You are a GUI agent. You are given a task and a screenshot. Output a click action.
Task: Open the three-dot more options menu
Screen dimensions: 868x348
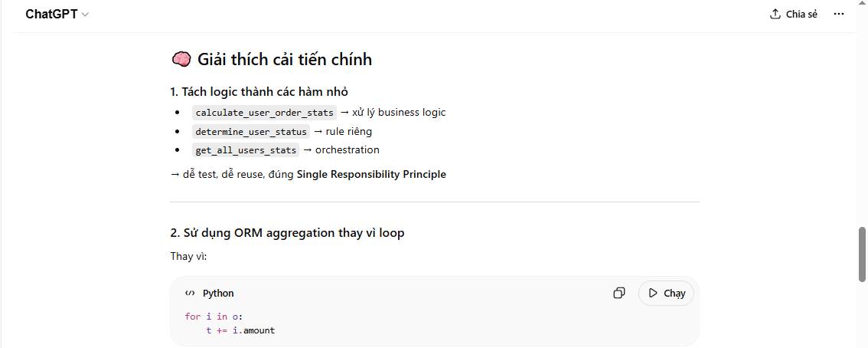point(838,15)
